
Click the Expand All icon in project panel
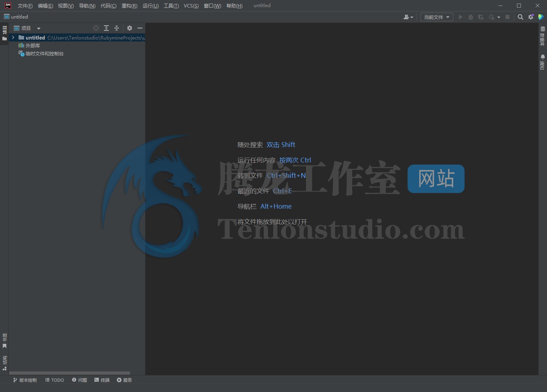click(x=106, y=28)
